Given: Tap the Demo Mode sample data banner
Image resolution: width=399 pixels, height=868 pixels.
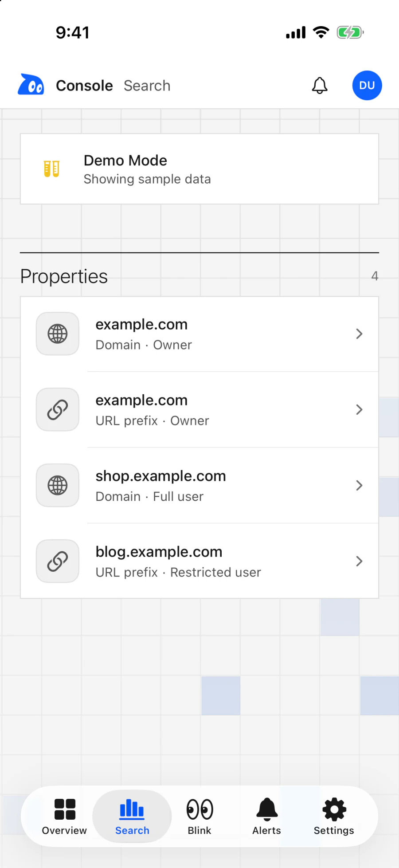Looking at the screenshot, I should pyautogui.click(x=199, y=169).
